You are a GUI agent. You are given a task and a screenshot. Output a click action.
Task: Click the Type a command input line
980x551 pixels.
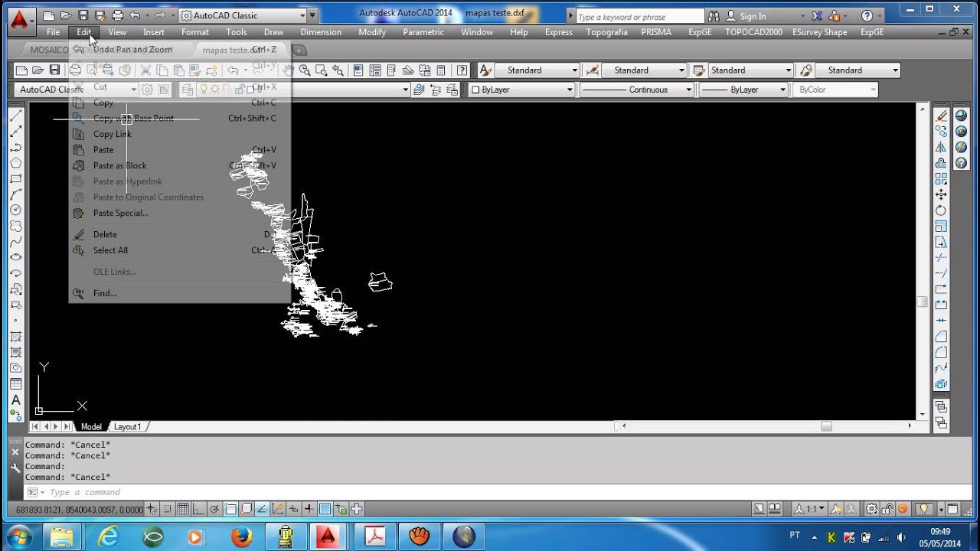tap(498, 492)
